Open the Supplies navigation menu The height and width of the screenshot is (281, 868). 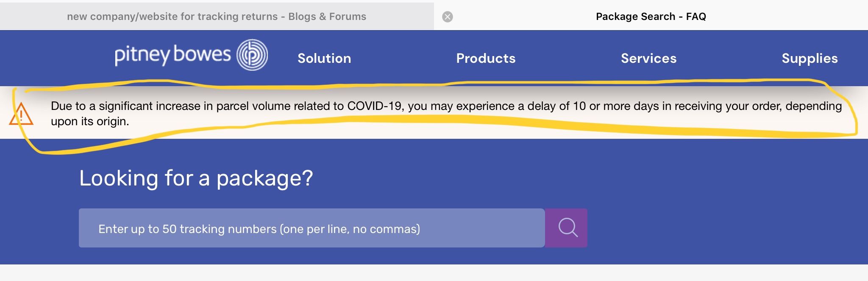point(810,58)
